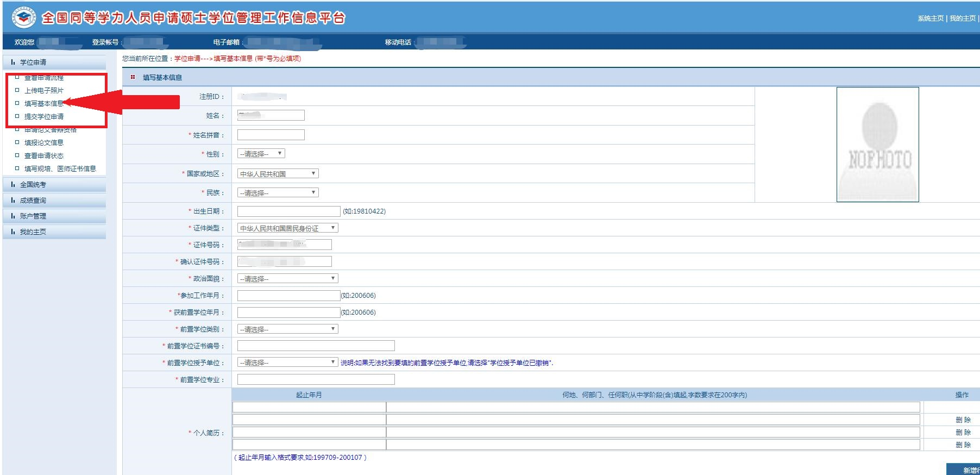Expand the 账户管理 sidebar section
The height and width of the screenshot is (475, 980).
coord(33,216)
